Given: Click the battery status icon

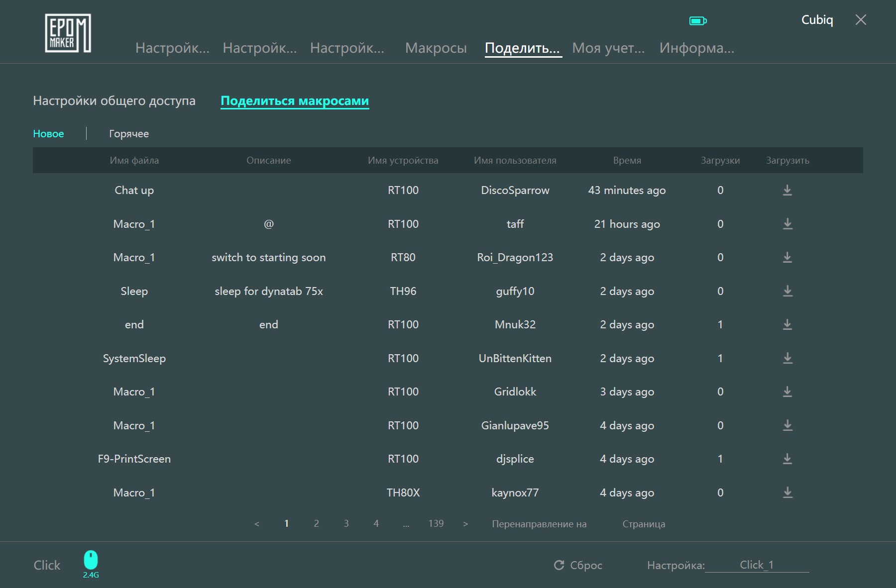Looking at the screenshot, I should 698,20.
